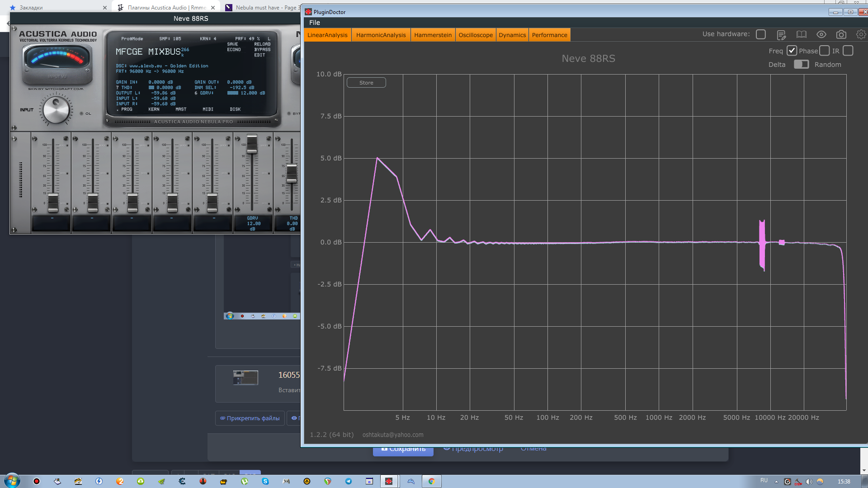Open the calendar app icon in taskbar

(x=369, y=481)
